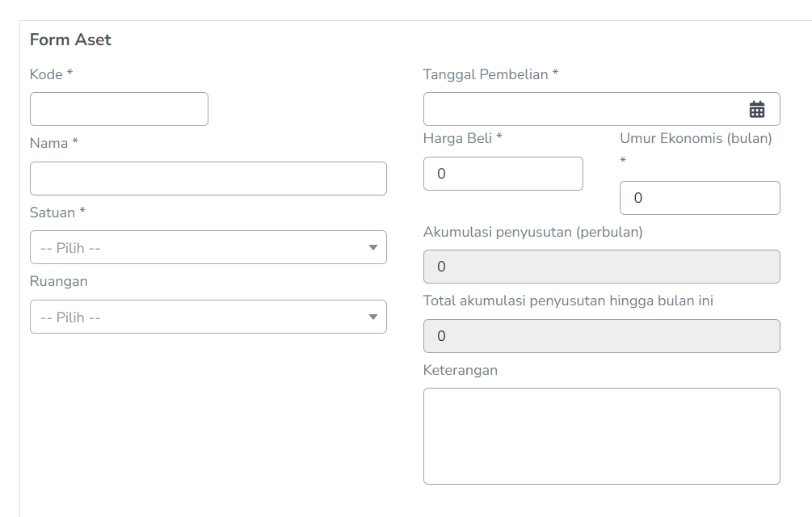Focus the Kode text field
812x517 pixels.
(119, 109)
